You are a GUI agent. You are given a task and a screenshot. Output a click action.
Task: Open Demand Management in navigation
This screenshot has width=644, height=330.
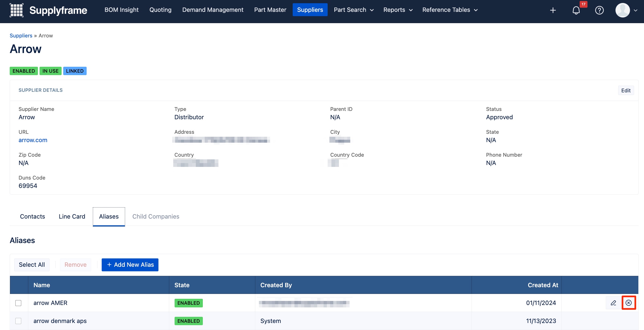click(x=213, y=10)
